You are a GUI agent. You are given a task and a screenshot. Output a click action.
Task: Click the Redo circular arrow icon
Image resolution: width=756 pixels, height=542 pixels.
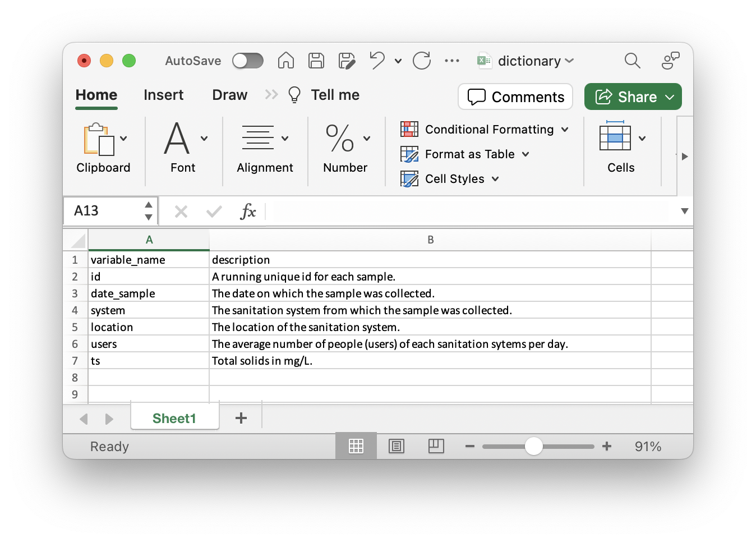(422, 61)
